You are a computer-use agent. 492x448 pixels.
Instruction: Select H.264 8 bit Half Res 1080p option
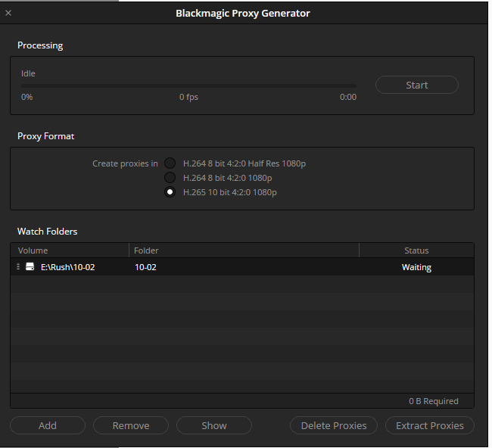point(170,163)
